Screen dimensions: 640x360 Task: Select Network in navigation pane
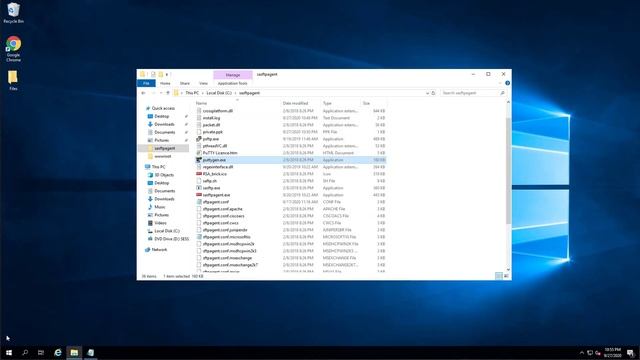159,249
